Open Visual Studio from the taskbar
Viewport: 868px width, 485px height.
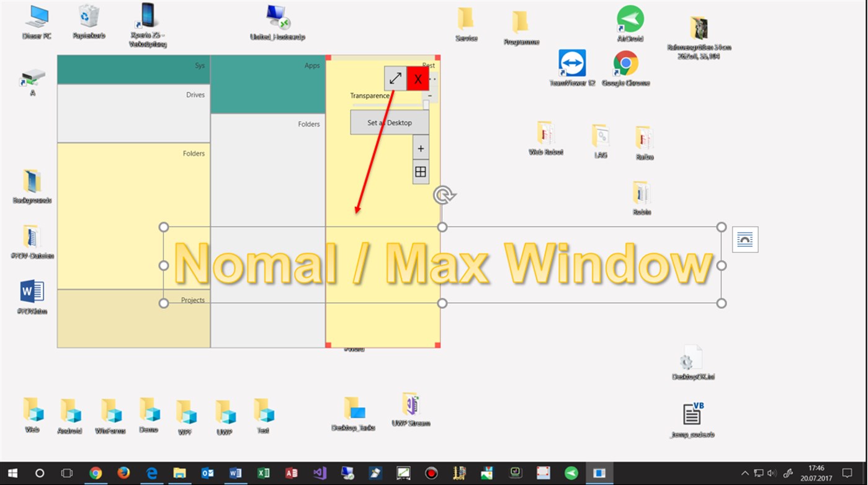pyautogui.click(x=319, y=473)
